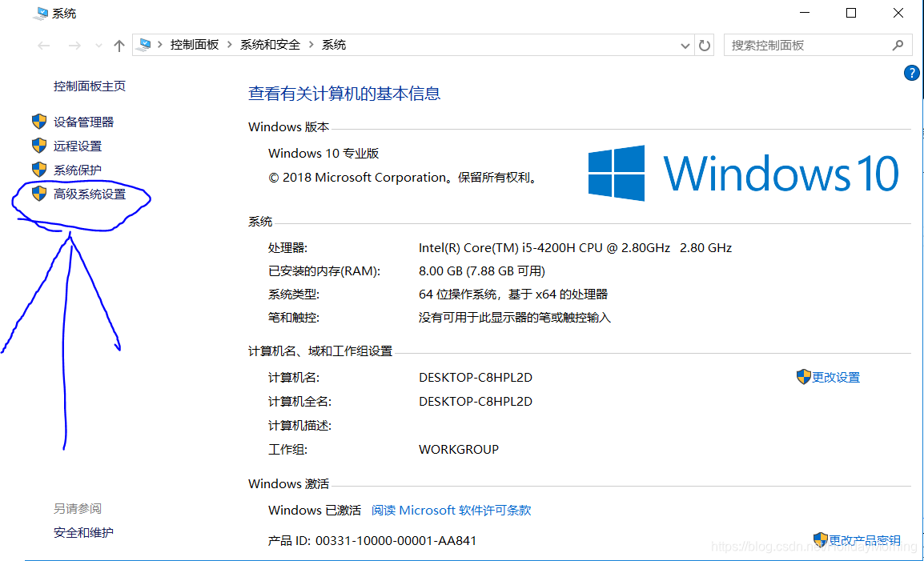Expand chevron after 控制面板 breadcrumb
The height and width of the screenshot is (561, 924).
229,45
